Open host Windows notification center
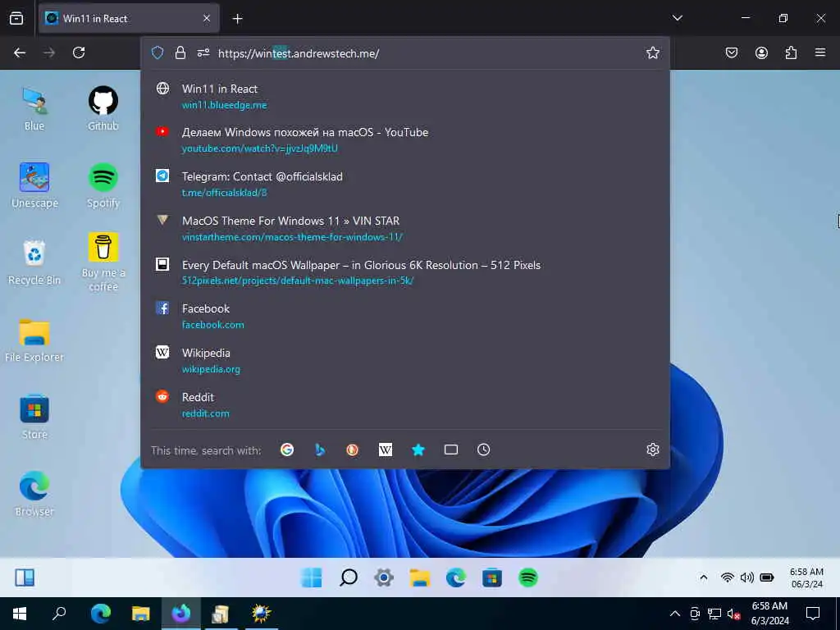The height and width of the screenshot is (630, 840). [x=813, y=614]
